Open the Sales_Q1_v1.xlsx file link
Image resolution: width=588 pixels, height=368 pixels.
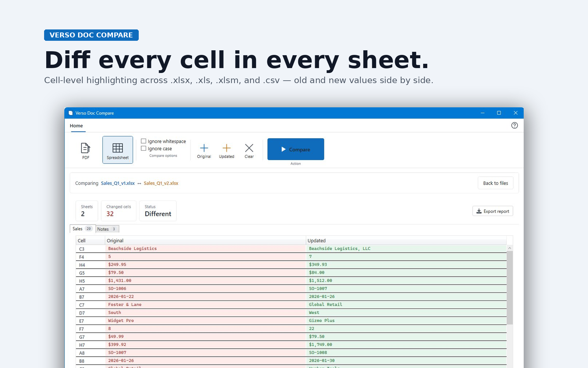(118, 183)
